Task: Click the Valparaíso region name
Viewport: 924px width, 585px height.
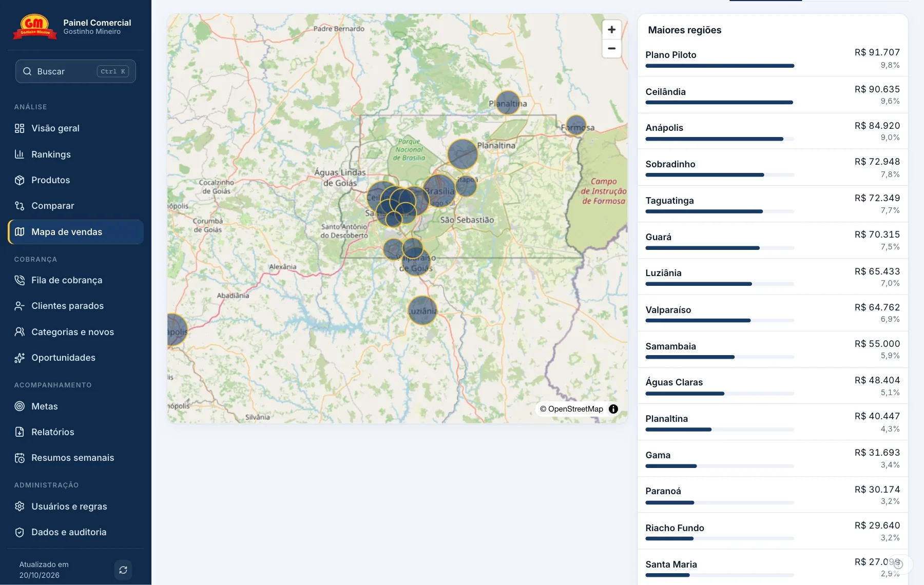Action: point(668,310)
